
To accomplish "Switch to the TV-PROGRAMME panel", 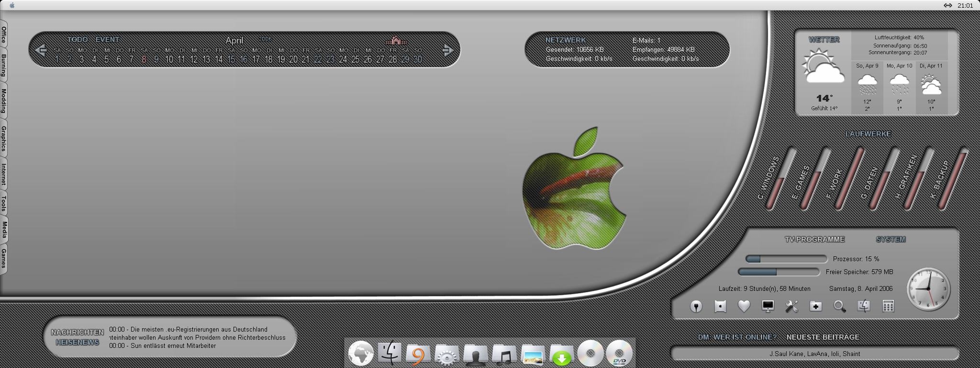I will 814,239.
